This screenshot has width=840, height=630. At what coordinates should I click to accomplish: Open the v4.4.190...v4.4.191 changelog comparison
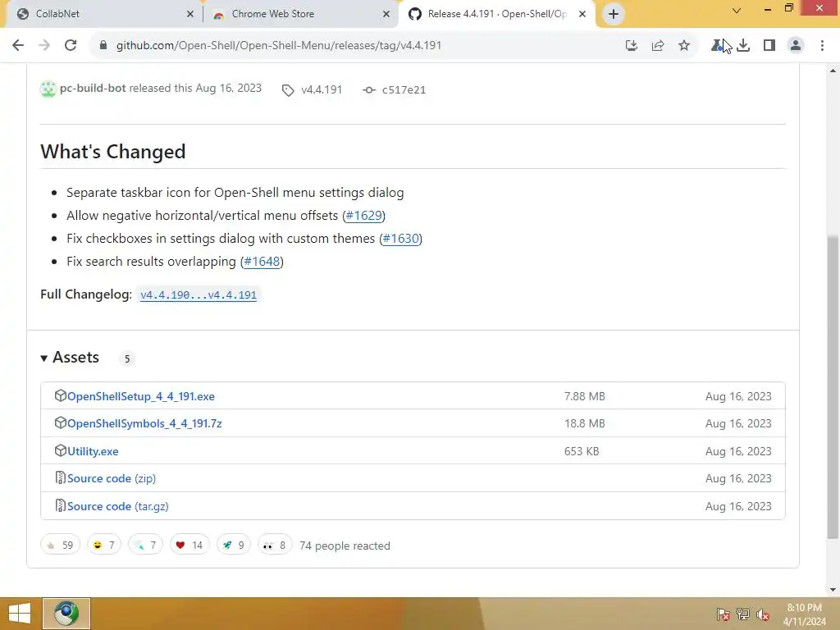(199, 295)
